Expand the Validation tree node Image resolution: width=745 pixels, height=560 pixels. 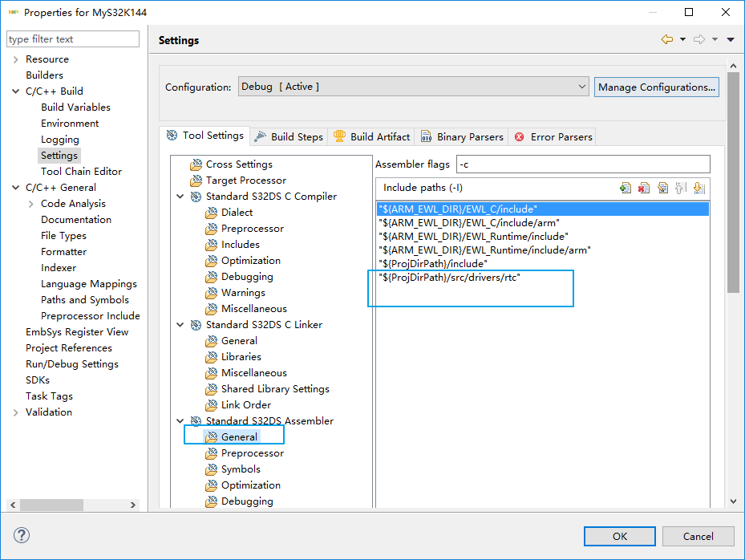tap(16, 412)
